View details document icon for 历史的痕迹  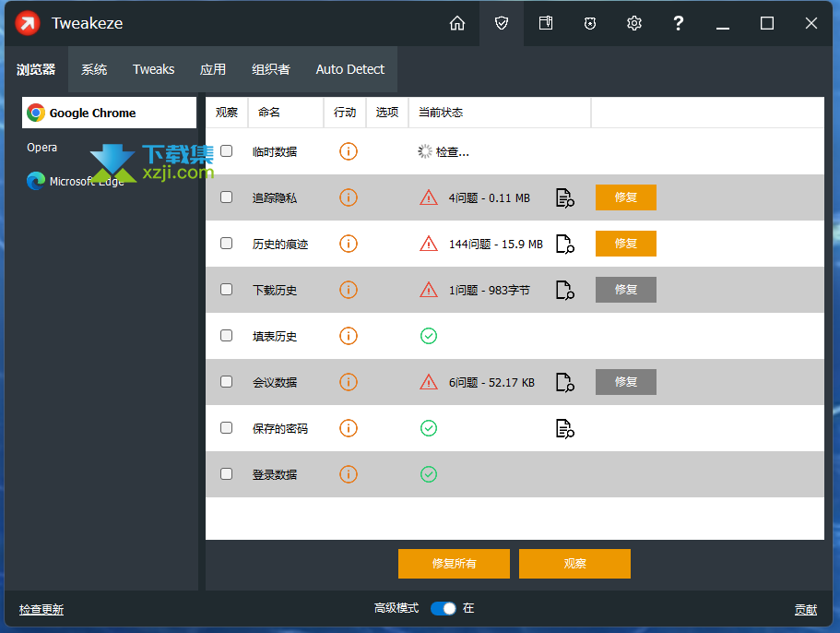pyautogui.click(x=564, y=244)
